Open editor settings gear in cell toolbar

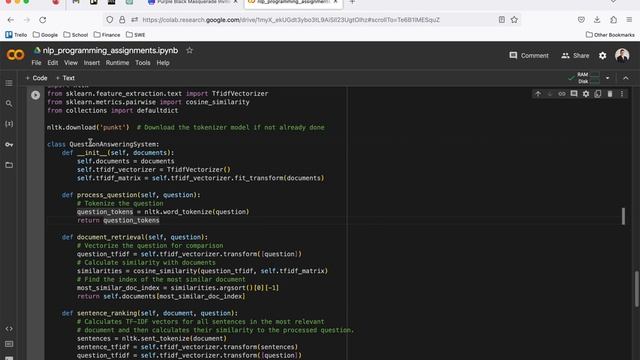coord(586,94)
